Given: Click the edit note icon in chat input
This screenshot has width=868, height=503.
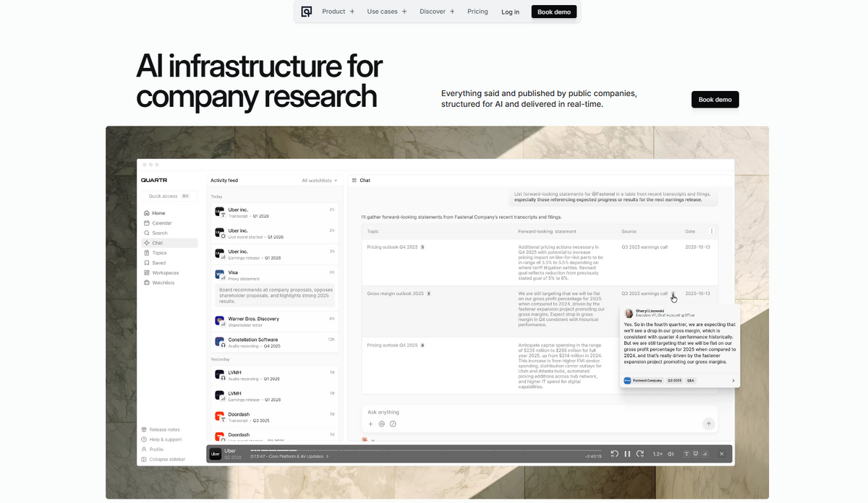Looking at the screenshot, I should 393,424.
